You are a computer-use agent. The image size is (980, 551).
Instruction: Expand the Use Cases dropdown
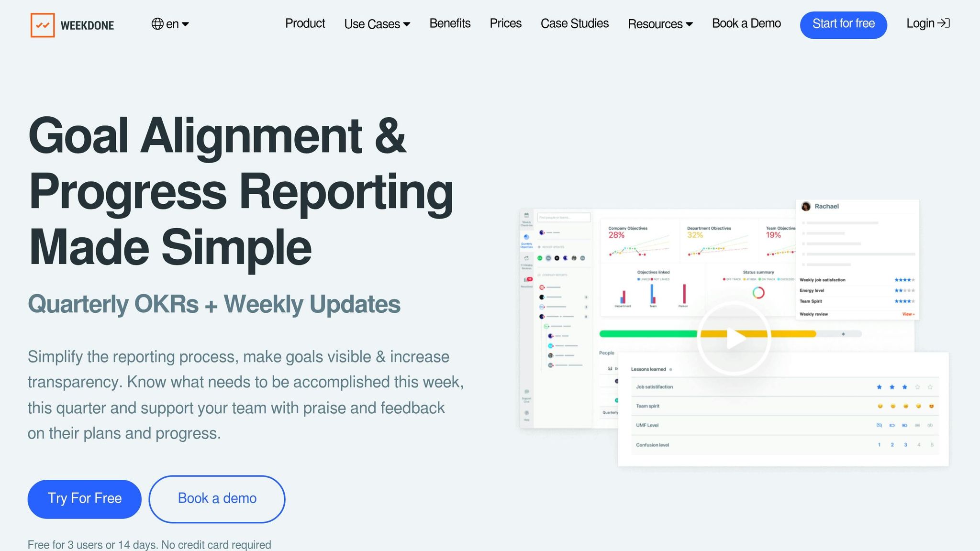pyautogui.click(x=377, y=24)
